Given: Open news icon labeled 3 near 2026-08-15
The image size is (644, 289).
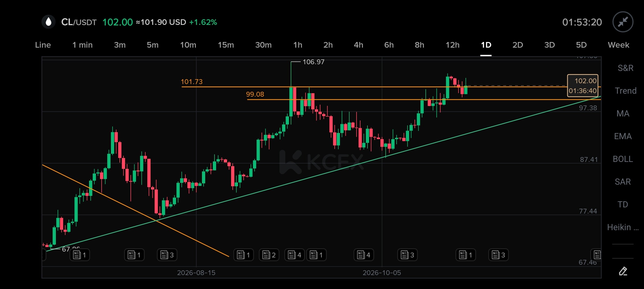Looking at the screenshot, I should (167, 255).
